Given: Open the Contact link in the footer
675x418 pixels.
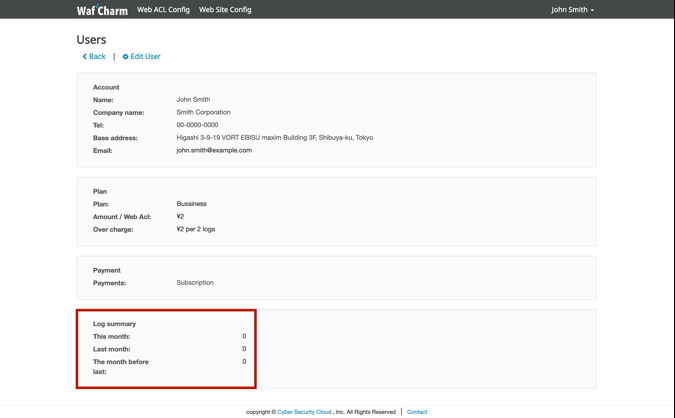Looking at the screenshot, I should pos(417,412).
